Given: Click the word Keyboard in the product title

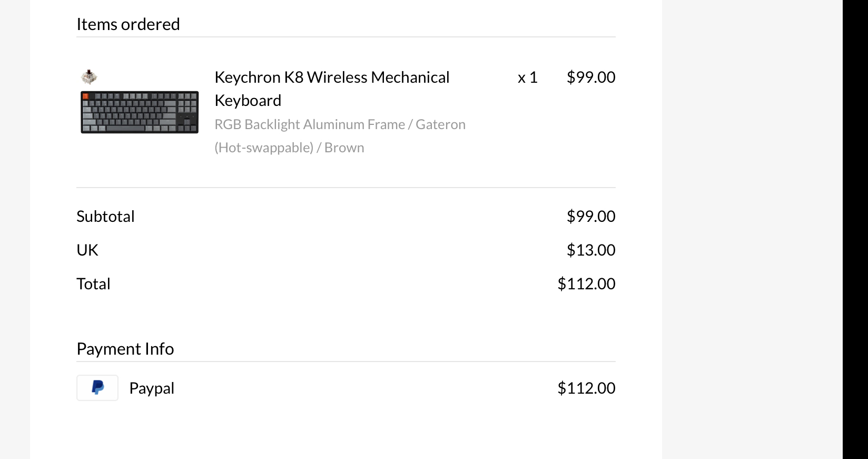Looking at the screenshot, I should pos(248,101).
